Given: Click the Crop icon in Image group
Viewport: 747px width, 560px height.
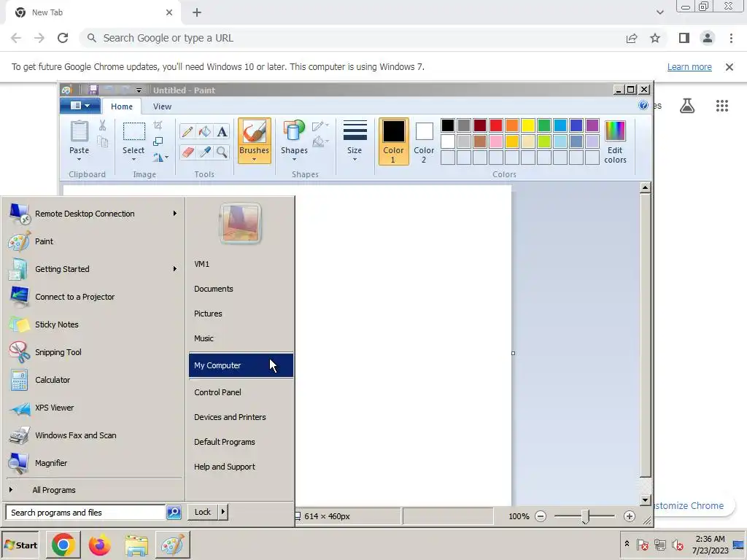Looking at the screenshot, I should point(158,125).
